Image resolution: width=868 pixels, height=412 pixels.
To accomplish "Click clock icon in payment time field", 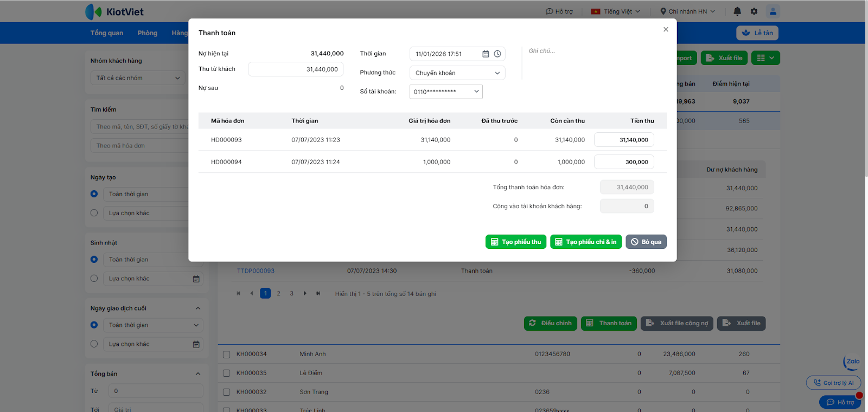I will coord(497,54).
